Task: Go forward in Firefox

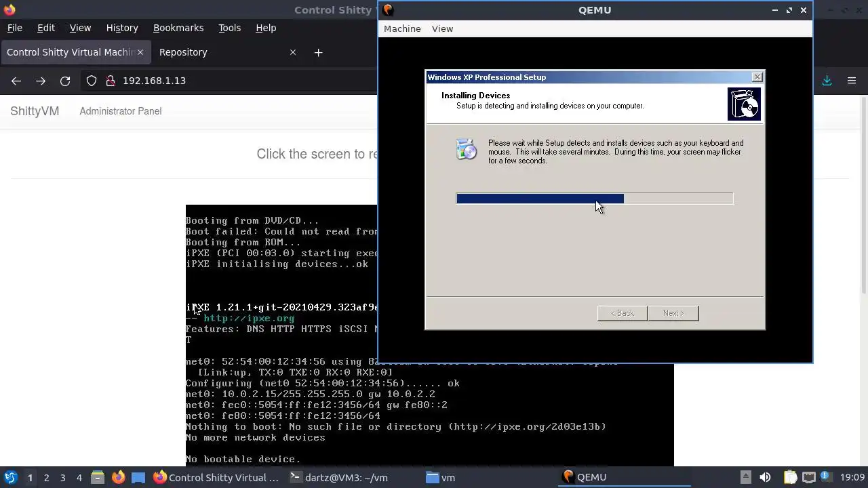Action: coord(41,81)
